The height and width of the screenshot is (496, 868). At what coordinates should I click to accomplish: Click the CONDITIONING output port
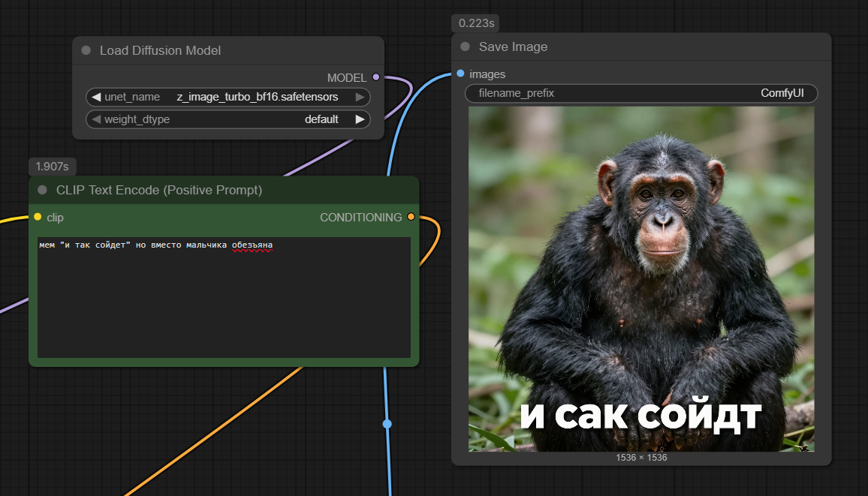(411, 218)
